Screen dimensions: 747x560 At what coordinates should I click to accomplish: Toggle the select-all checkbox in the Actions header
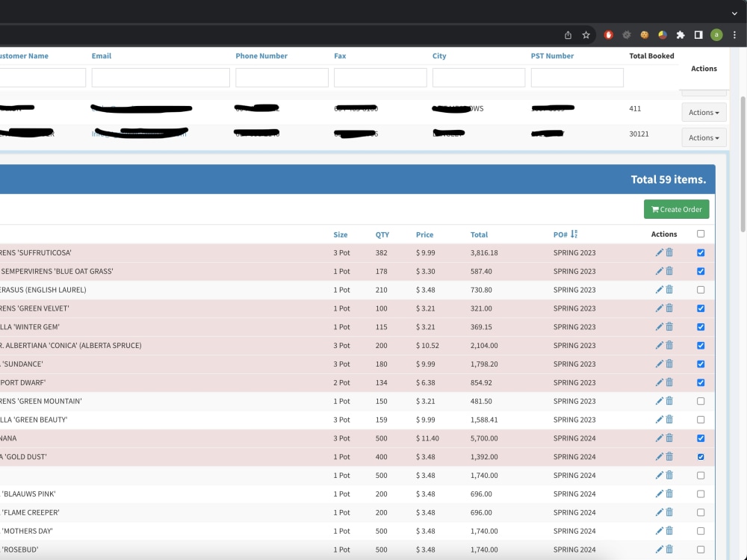coord(700,234)
